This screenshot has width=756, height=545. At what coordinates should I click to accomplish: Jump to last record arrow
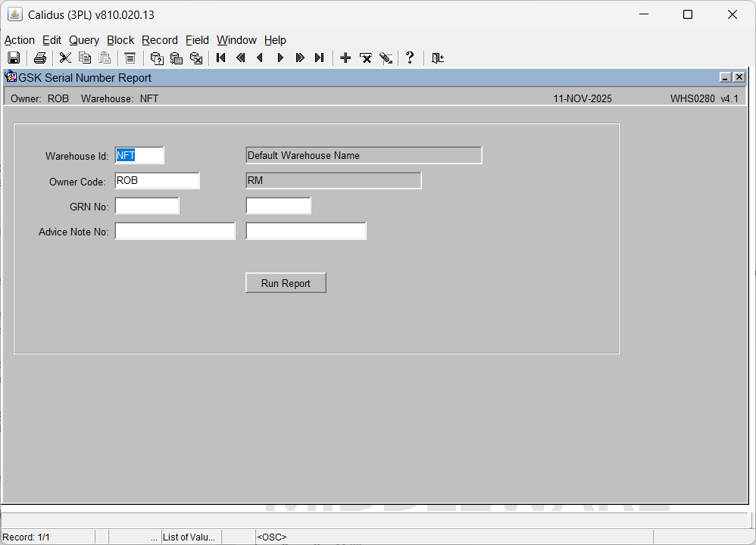coord(320,58)
